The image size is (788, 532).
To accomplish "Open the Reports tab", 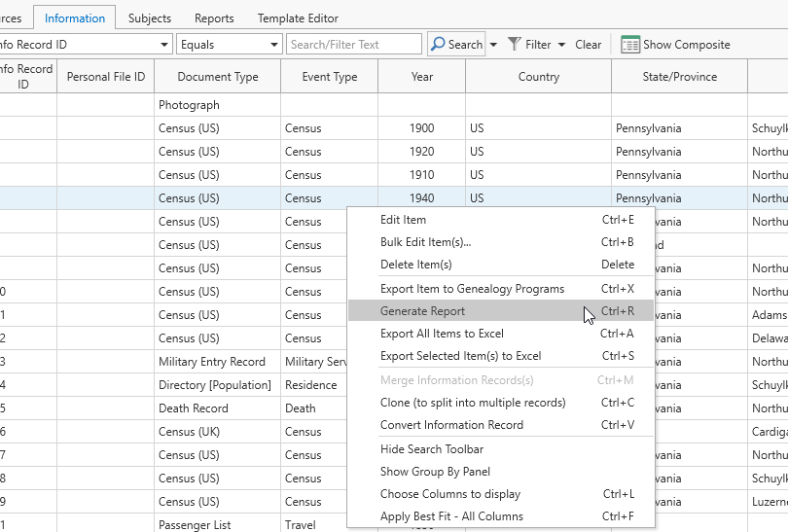I will (x=214, y=18).
